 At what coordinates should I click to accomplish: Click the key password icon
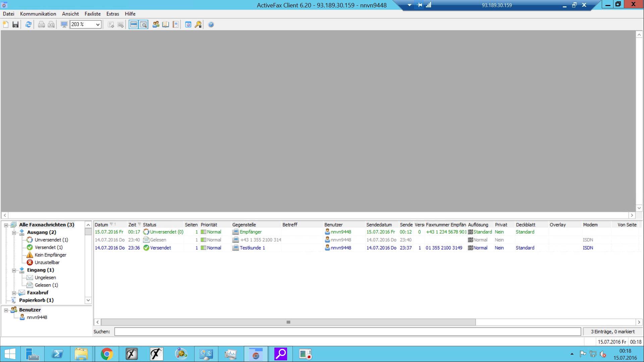click(198, 24)
